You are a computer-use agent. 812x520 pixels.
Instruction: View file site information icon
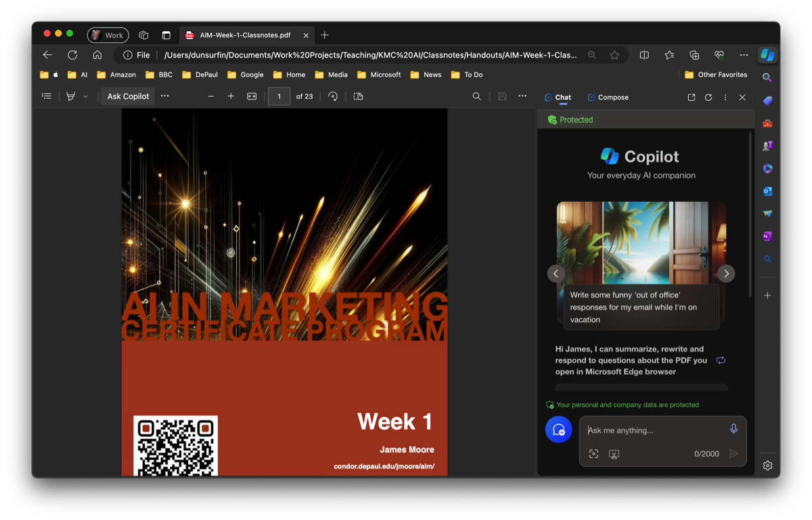pyautogui.click(x=127, y=55)
